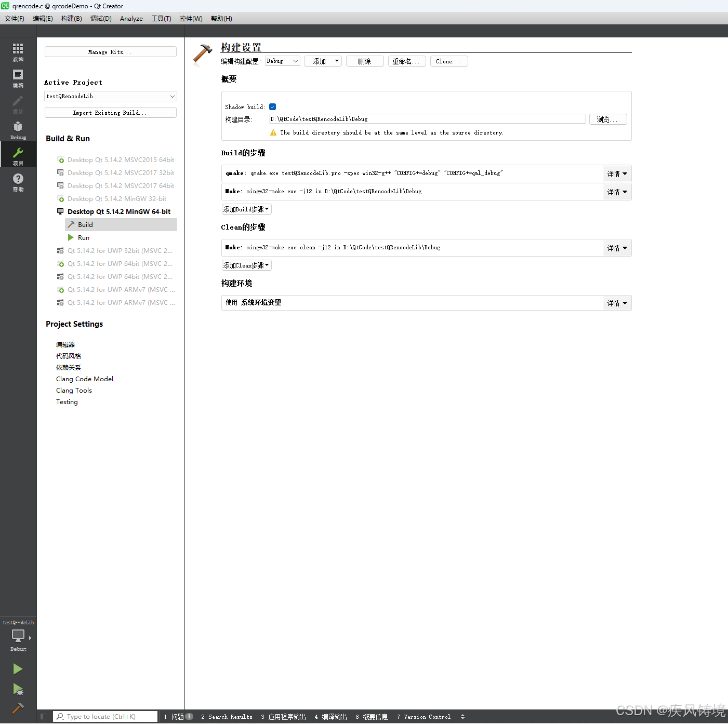
Task: Open the 工具(T) menu
Action: [161, 18]
